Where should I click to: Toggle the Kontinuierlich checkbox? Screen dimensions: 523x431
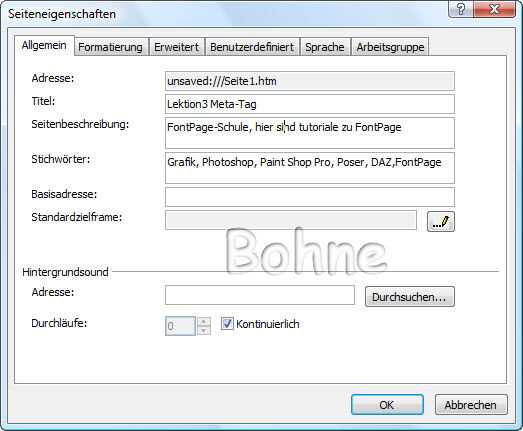[x=227, y=324]
